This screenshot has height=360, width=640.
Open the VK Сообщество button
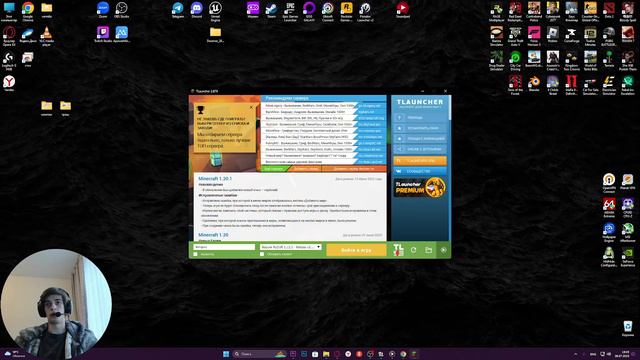pos(420,171)
